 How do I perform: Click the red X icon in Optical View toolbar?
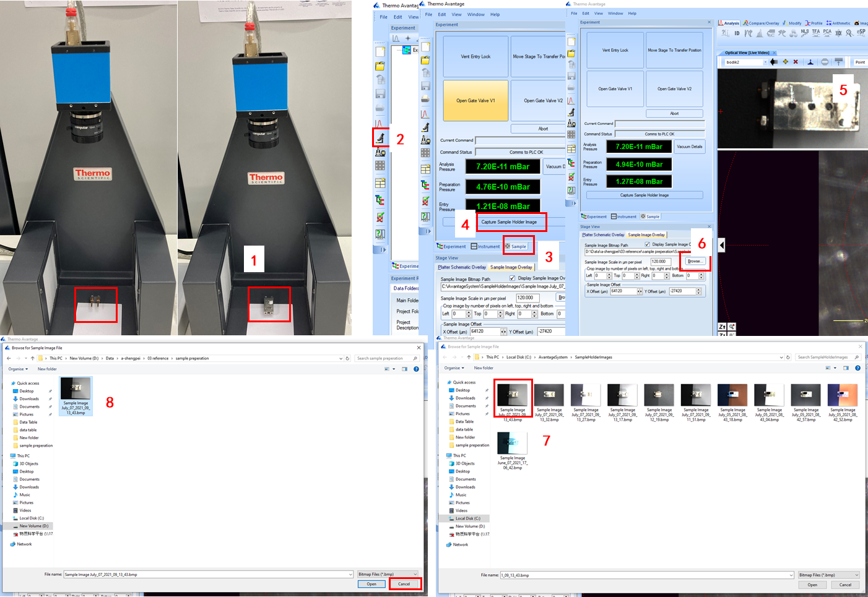796,62
